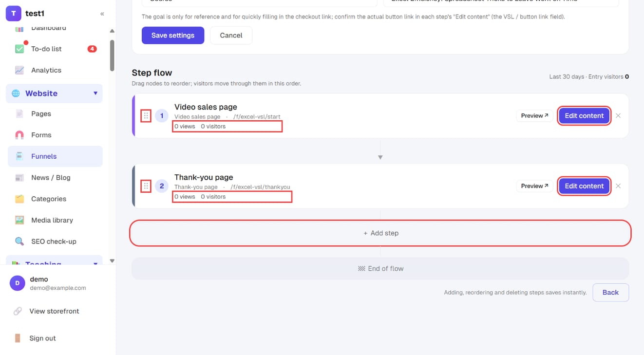Click the /f/excel-vsl/thankyou path text
The image size is (644, 355).
(x=261, y=187)
